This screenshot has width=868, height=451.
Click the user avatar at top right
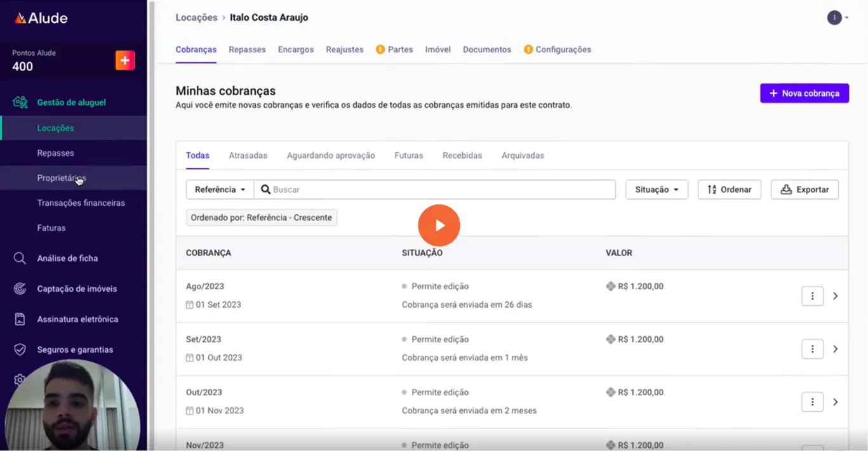click(x=834, y=18)
